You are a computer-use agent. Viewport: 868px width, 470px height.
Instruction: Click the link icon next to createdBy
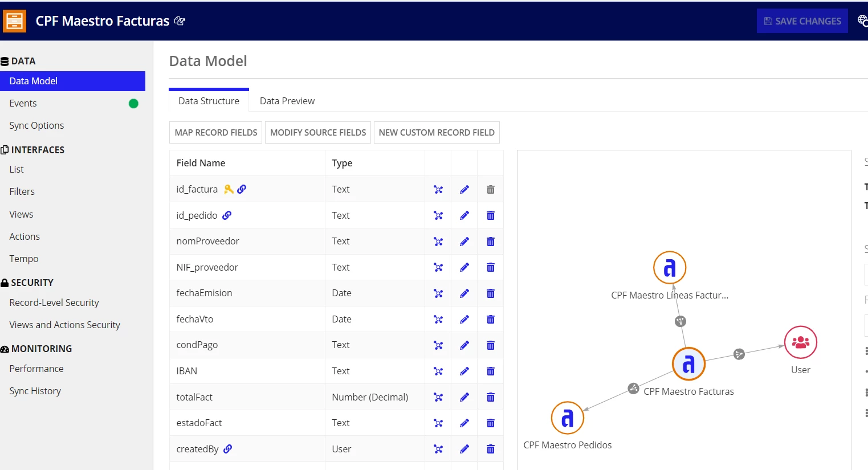coord(228,449)
